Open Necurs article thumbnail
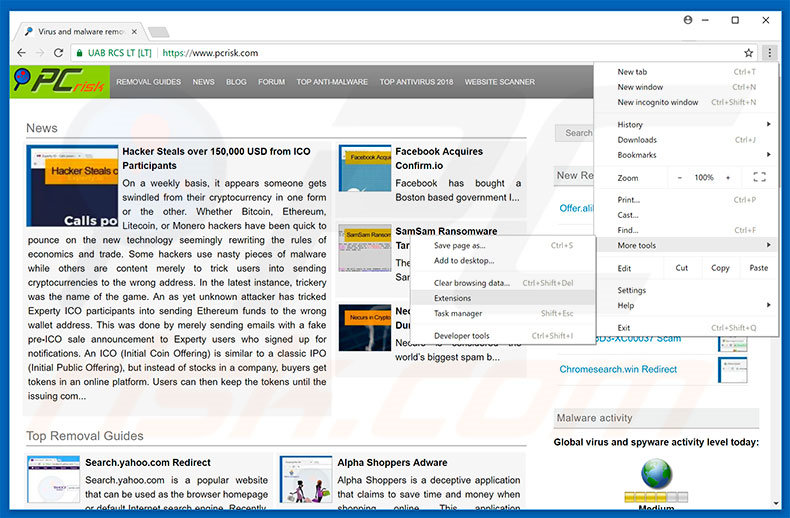This screenshot has height=518, width=790. (x=365, y=328)
